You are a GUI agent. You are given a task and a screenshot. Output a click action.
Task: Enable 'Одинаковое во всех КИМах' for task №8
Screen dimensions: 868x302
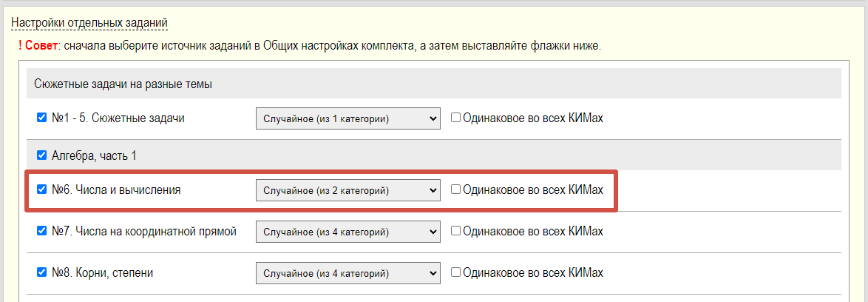(x=455, y=272)
